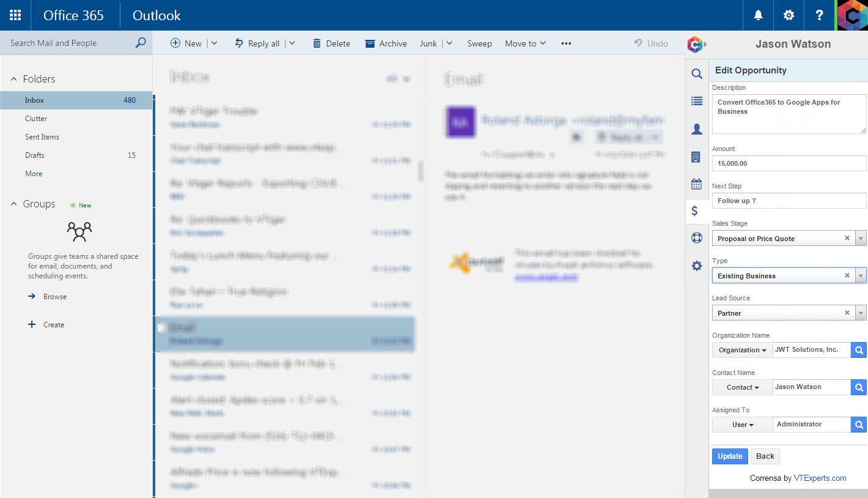Open the settings gear in the top bar
868x498 pixels.
(x=789, y=15)
